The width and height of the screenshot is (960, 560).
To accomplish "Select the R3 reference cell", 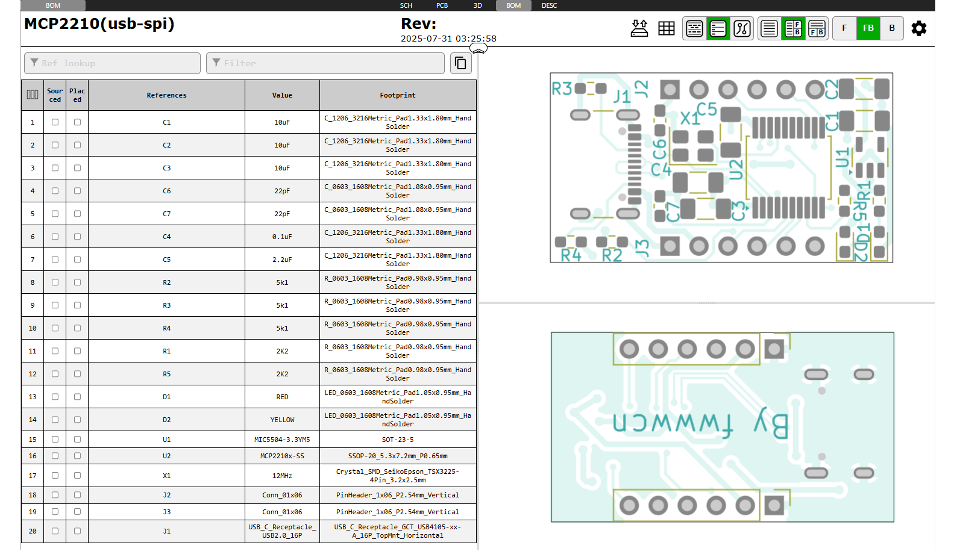I will click(167, 305).
